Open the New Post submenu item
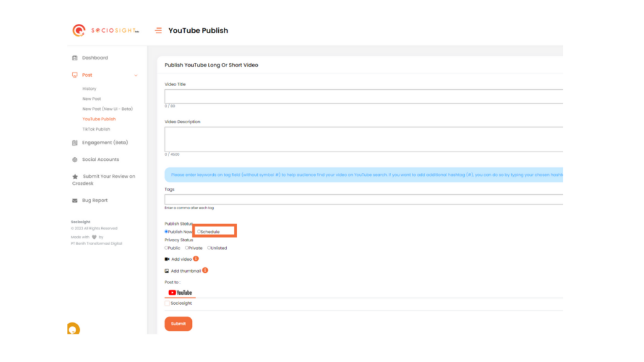Screen dimensions: 644x362 tap(92, 99)
